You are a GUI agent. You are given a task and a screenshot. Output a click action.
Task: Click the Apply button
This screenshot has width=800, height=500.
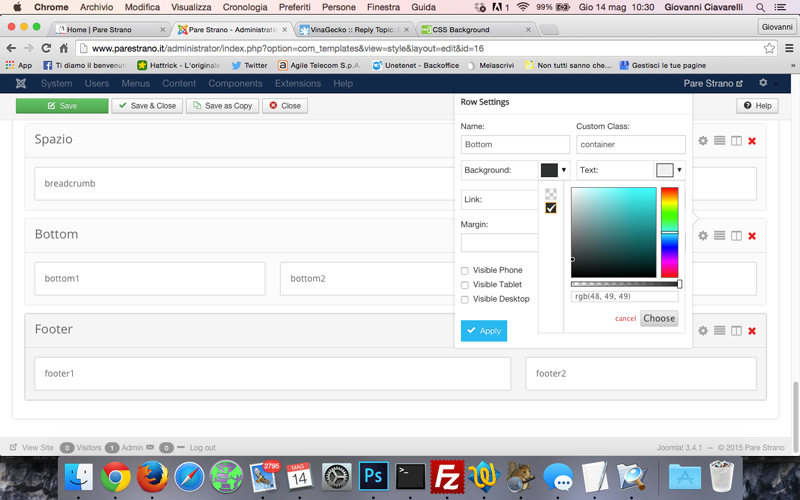pyautogui.click(x=484, y=331)
